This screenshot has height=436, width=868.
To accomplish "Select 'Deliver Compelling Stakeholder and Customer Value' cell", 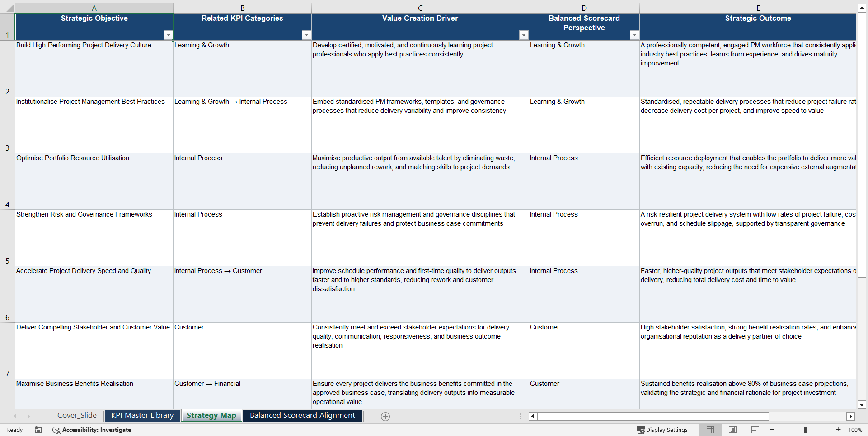I will coord(94,351).
